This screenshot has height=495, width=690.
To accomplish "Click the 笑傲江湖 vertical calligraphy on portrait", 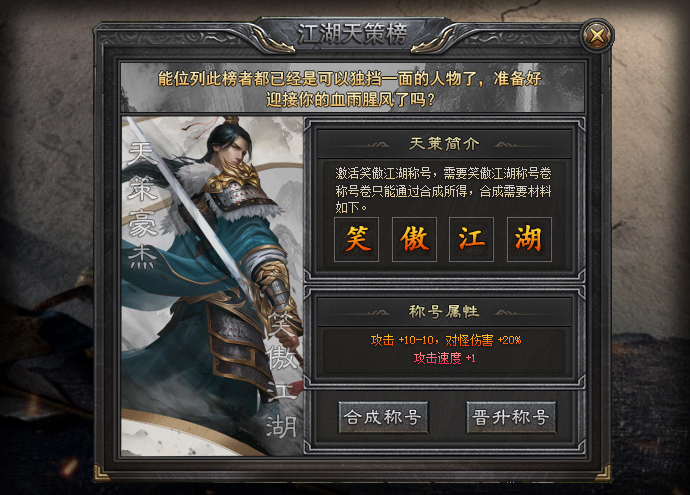I will 281,374.
